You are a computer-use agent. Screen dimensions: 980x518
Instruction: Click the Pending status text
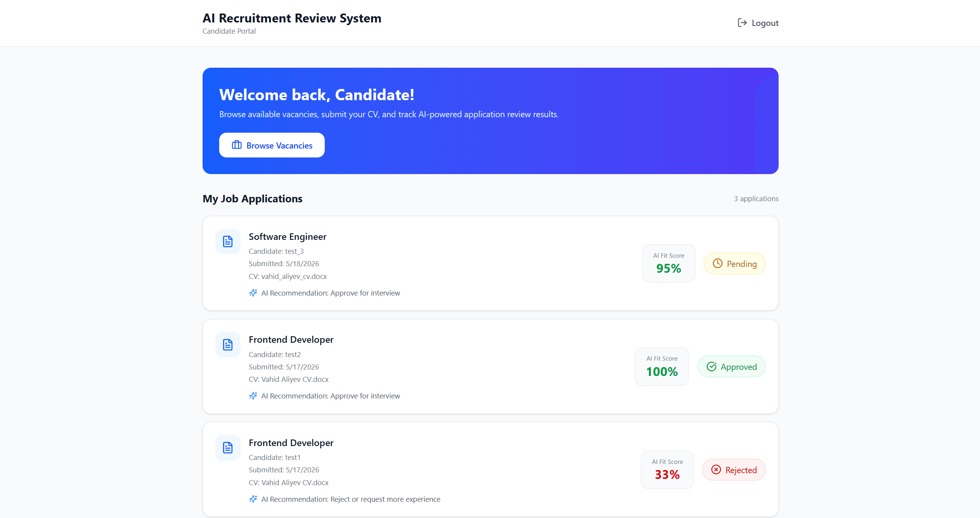pyautogui.click(x=741, y=264)
